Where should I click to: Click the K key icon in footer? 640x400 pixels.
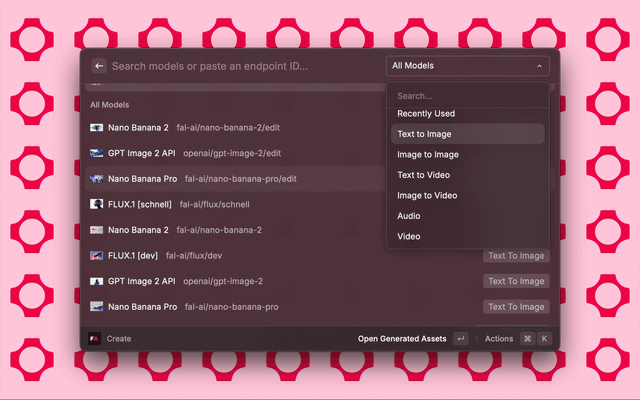click(544, 338)
